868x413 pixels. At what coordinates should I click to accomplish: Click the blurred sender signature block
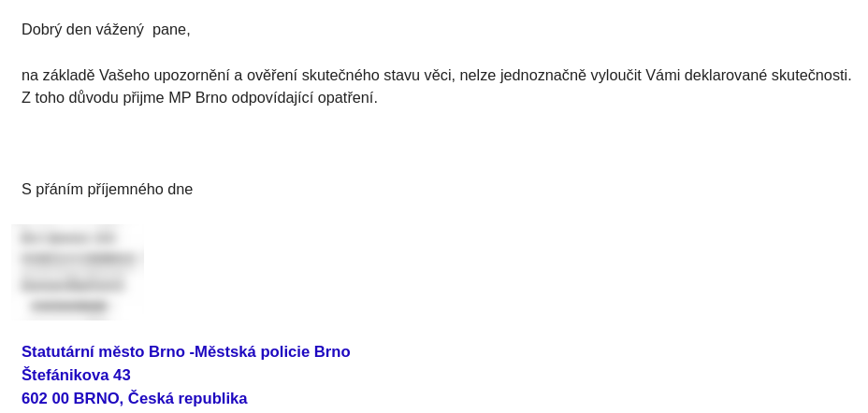[78, 272]
